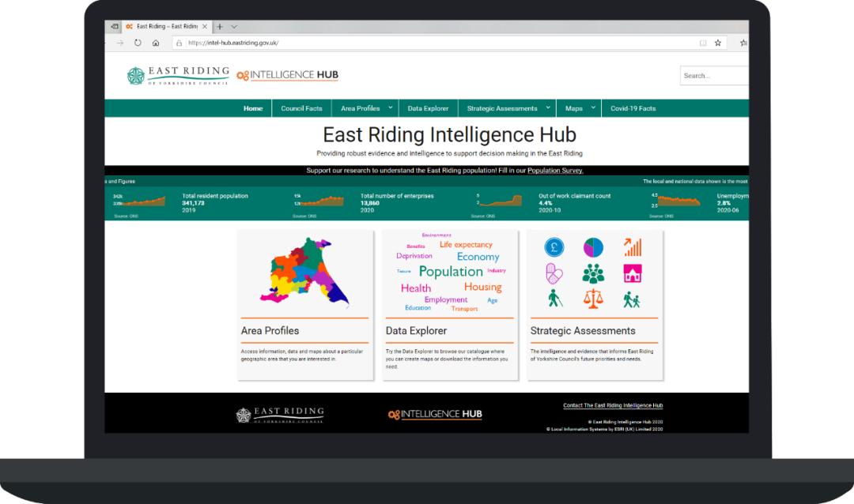
Task: Open the Data Explorer navigation item
Action: tap(428, 108)
